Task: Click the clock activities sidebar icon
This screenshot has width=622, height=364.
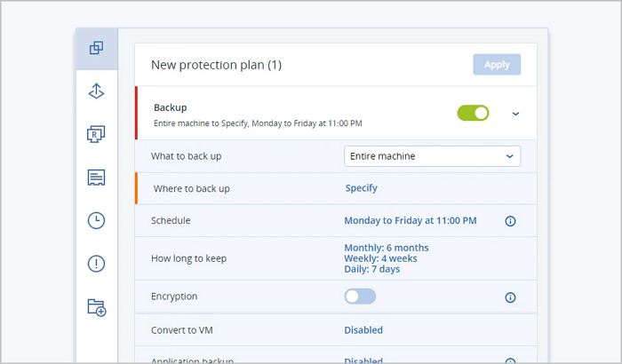Action: [96, 221]
